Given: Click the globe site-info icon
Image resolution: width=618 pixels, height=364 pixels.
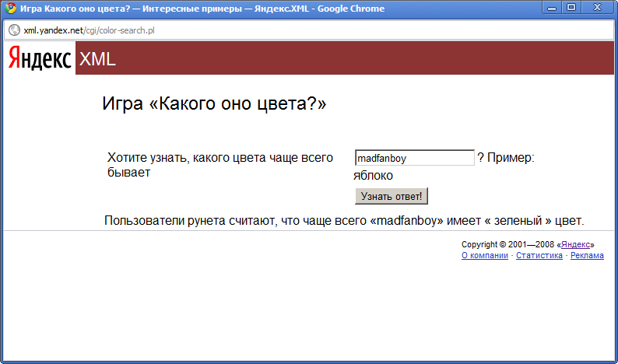Looking at the screenshot, I should point(13,30).
